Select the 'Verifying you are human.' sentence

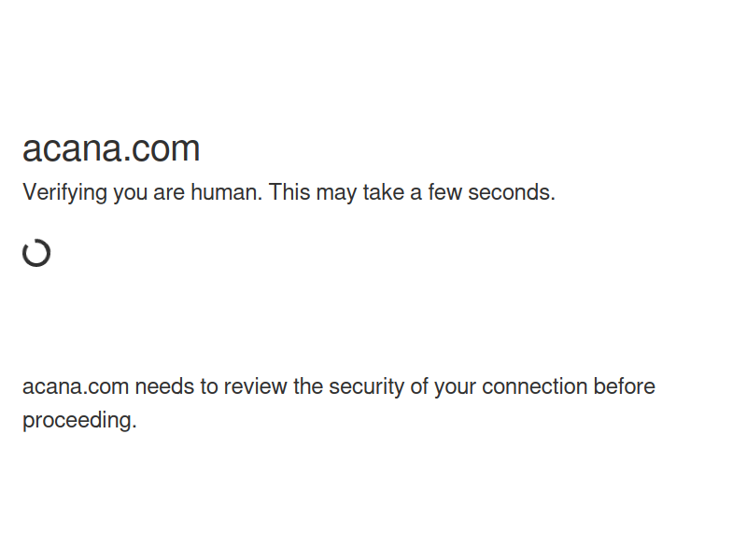(x=143, y=193)
